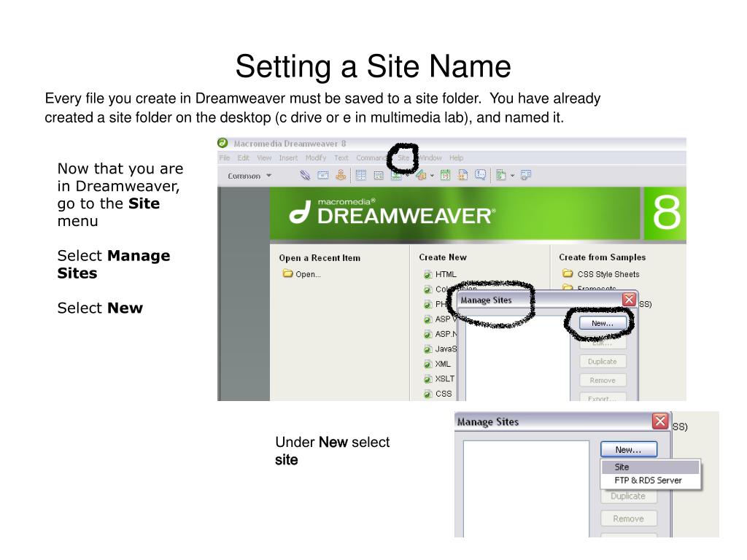Create a new CSS document

click(444, 394)
